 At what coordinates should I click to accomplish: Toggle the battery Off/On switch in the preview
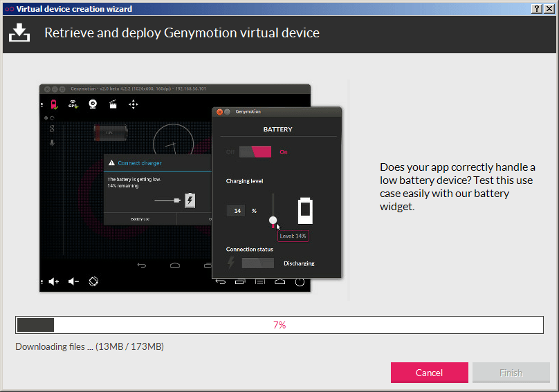coord(255,152)
